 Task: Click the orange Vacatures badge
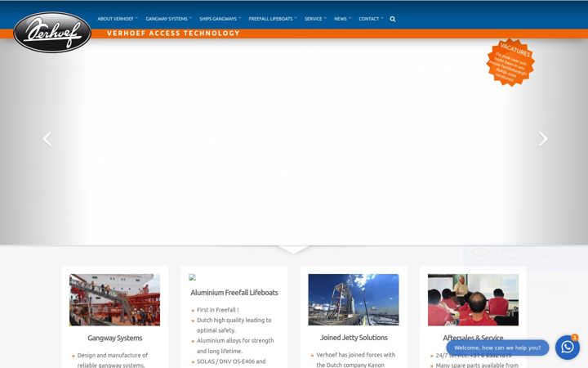tap(510, 62)
